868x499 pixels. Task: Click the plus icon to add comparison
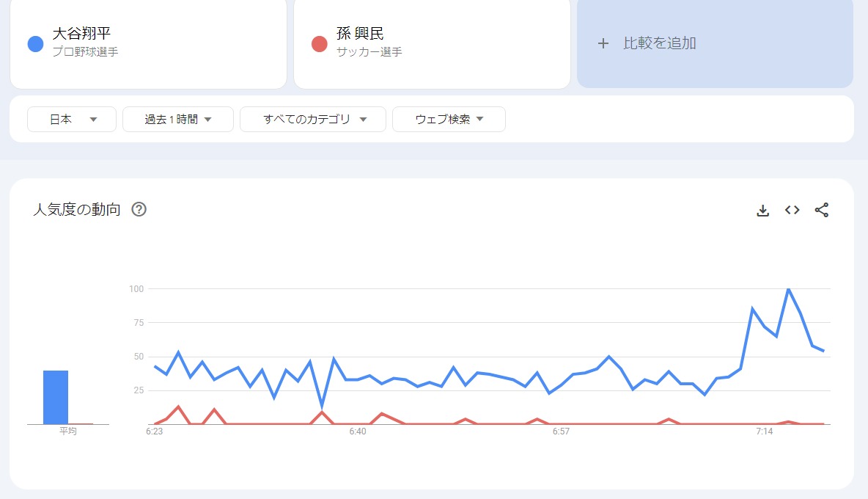click(x=603, y=43)
